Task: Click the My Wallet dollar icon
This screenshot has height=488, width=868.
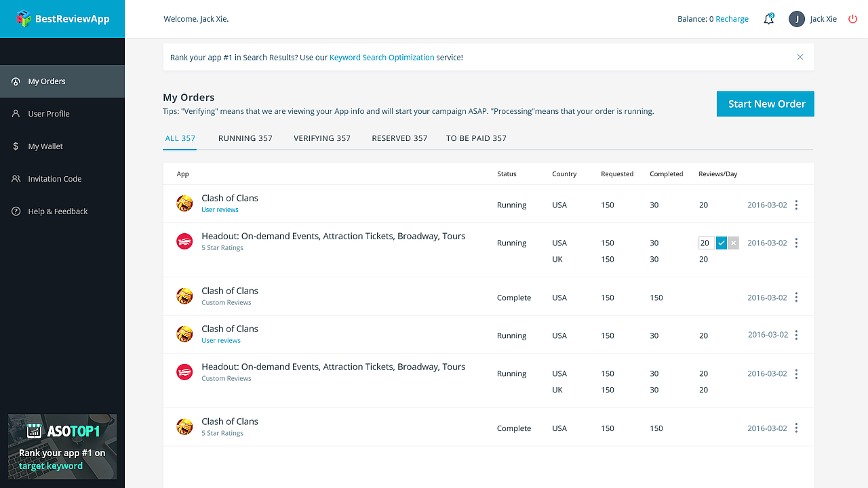Action: (16, 146)
